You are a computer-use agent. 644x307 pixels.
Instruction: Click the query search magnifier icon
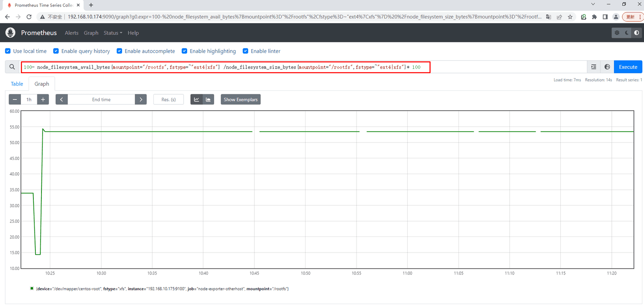[12, 67]
